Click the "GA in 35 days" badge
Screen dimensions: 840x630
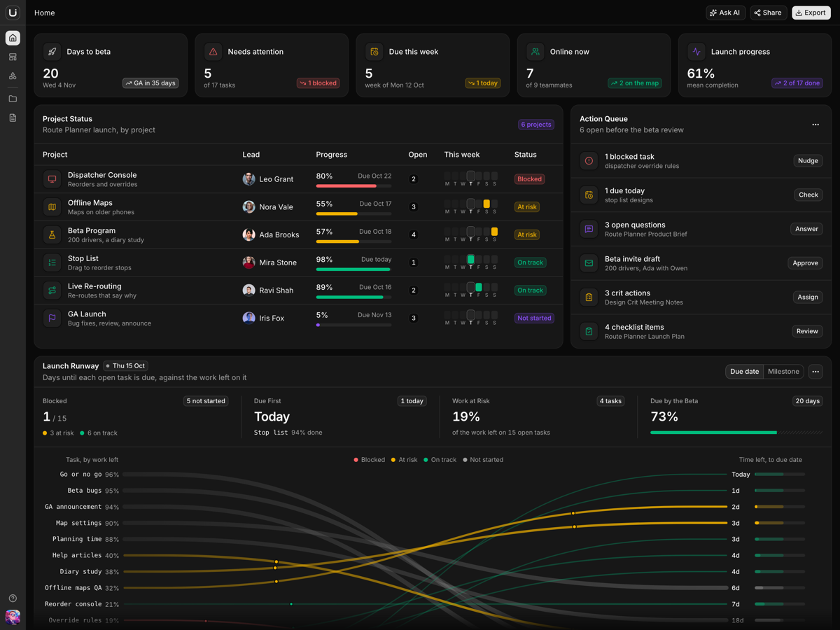[x=150, y=83]
